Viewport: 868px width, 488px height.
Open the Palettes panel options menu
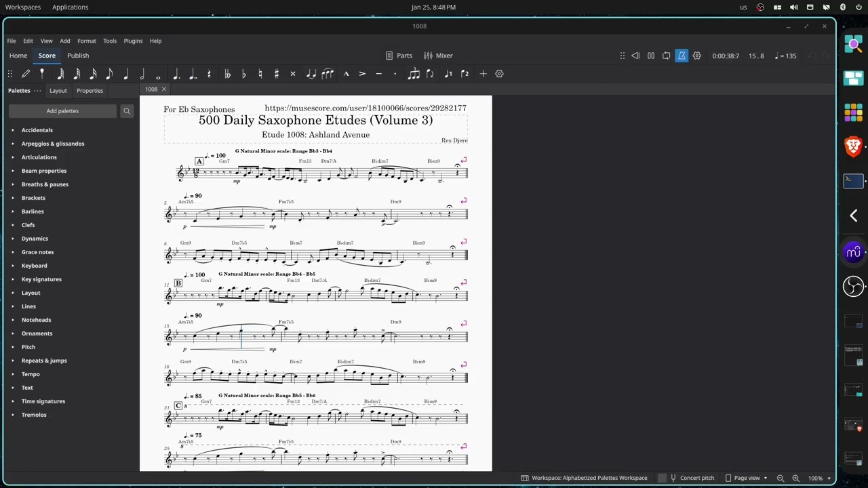click(x=37, y=90)
